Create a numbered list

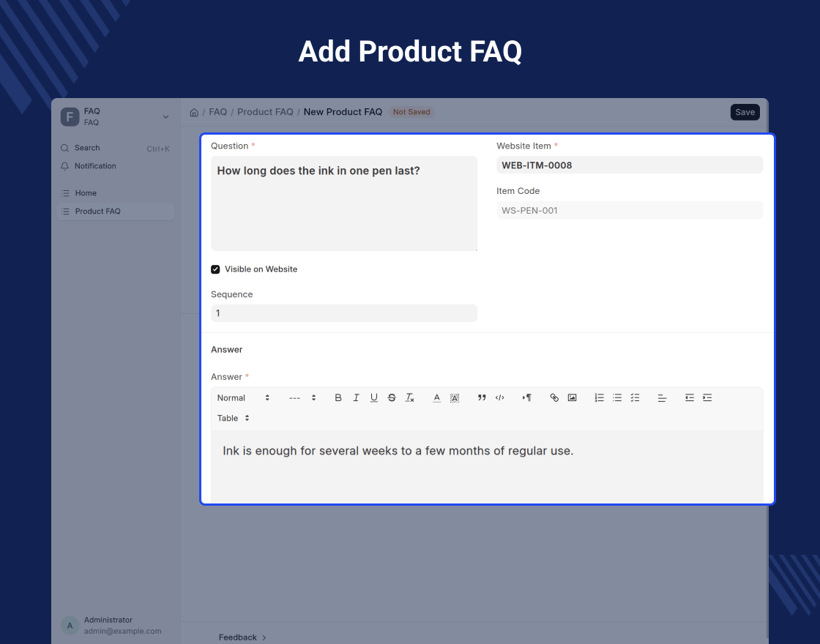[x=600, y=398]
